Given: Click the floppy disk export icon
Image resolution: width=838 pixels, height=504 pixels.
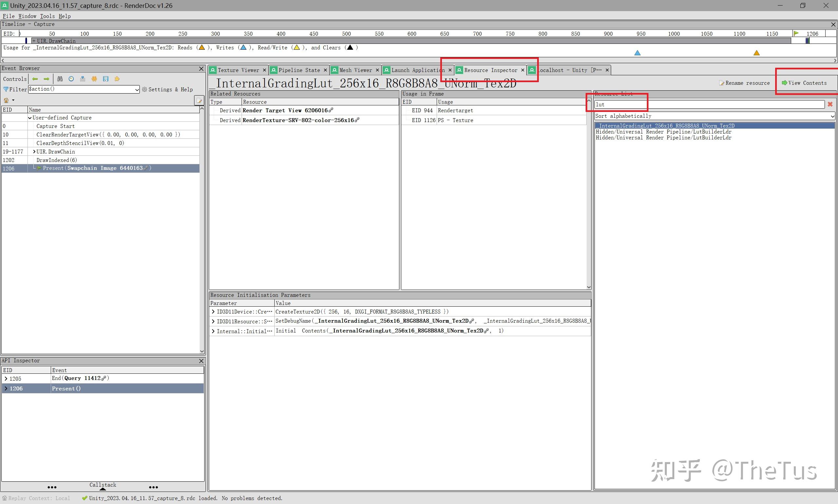Looking at the screenshot, I should [x=106, y=79].
